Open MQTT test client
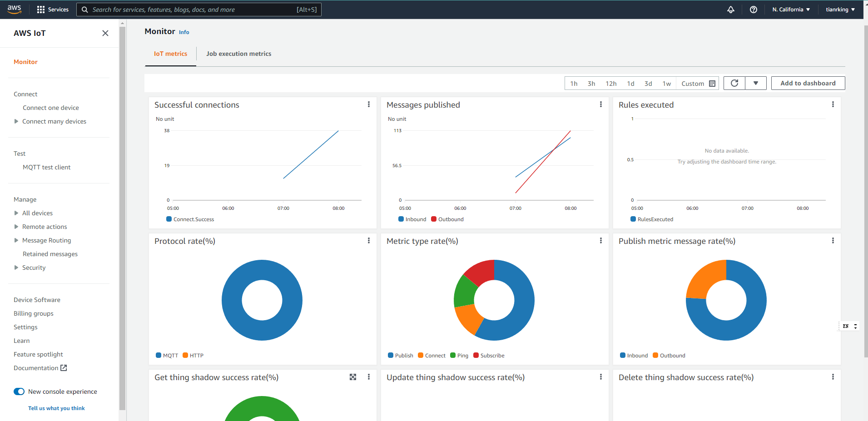This screenshot has height=421, width=868. point(47,167)
